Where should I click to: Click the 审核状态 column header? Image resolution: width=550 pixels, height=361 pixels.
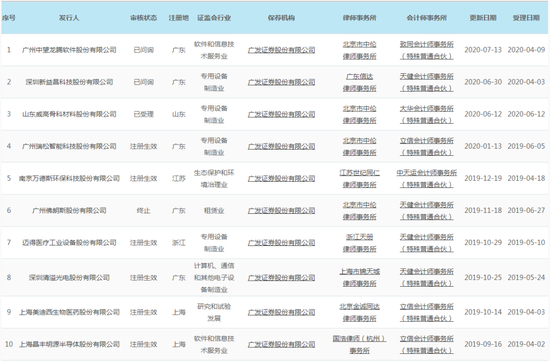[143, 18]
